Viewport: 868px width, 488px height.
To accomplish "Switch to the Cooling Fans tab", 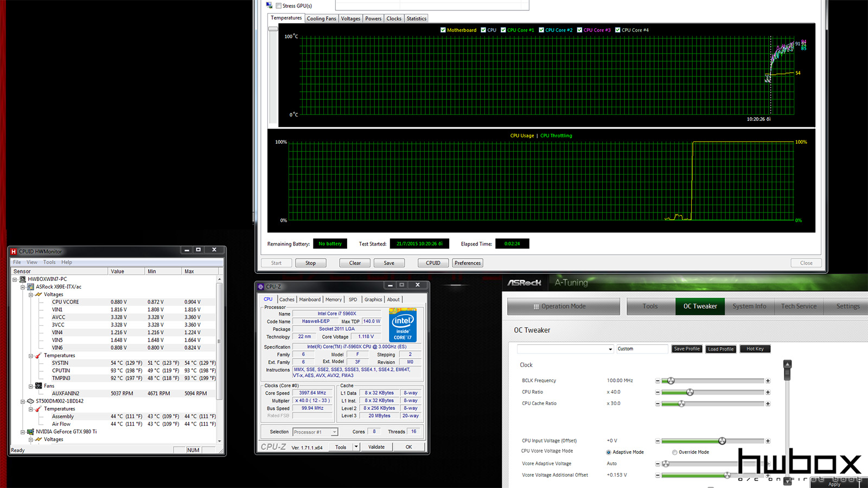I will 321,19.
